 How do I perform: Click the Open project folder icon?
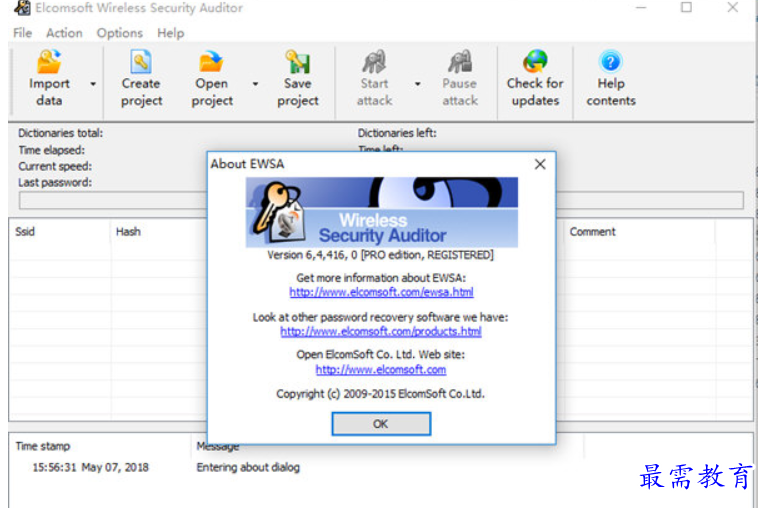coord(211,62)
